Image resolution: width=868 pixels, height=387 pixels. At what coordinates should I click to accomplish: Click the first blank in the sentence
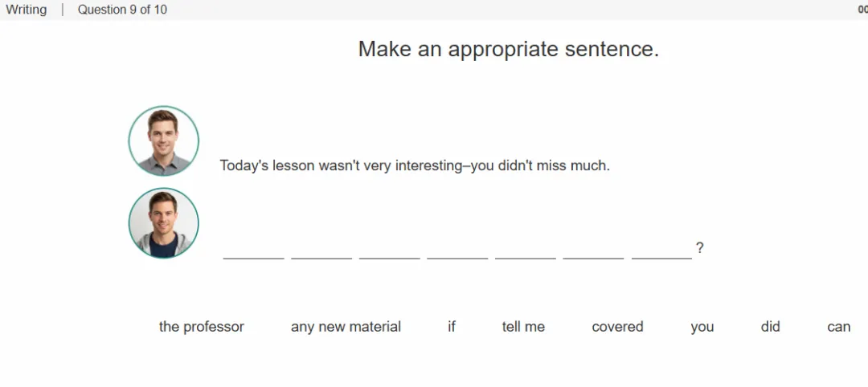pyautogui.click(x=253, y=250)
